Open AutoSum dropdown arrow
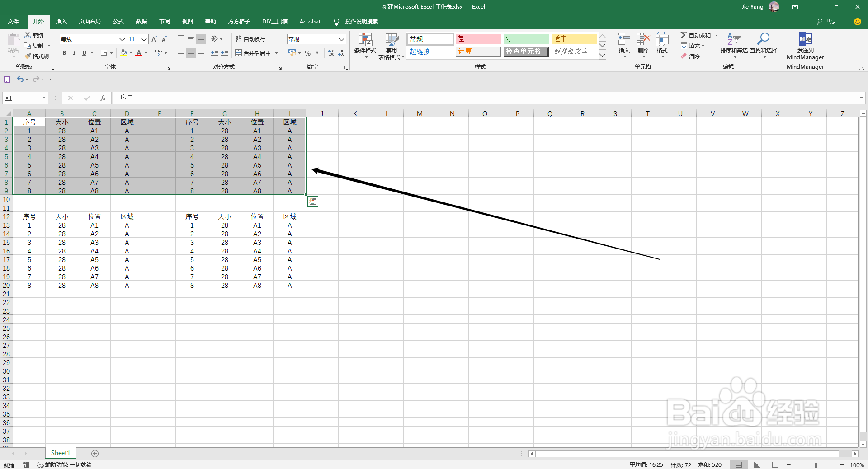Image resolution: width=868 pixels, height=469 pixels. pyautogui.click(x=716, y=35)
